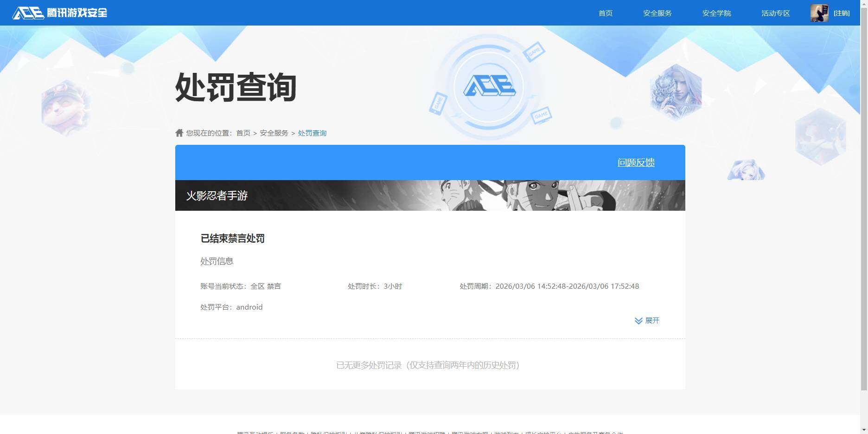The height and width of the screenshot is (434, 868).
Task: Click 处罚查询 breadcrumb link
Action: pos(312,133)
